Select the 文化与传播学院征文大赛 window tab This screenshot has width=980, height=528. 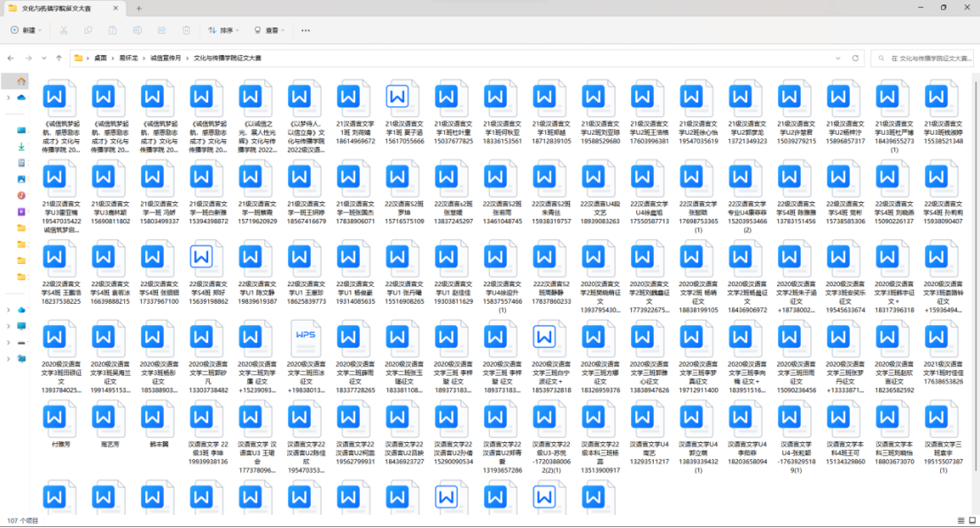63,8
